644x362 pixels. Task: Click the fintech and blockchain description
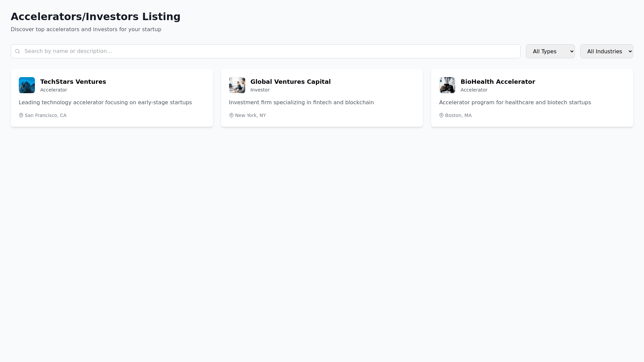301,103
